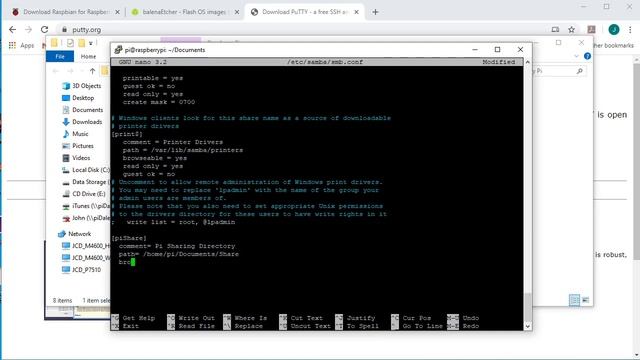
Task: Select the JCD_P7510 network computer
Action: coord(82,270)
